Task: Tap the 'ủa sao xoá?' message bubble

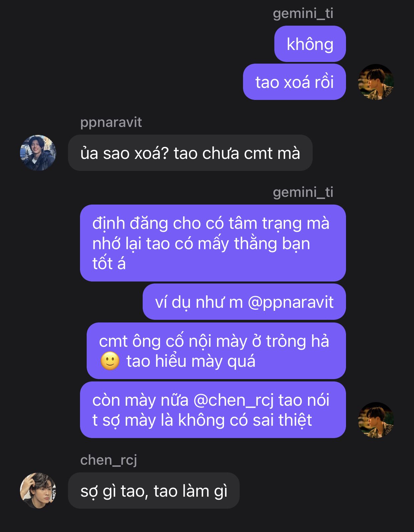Action: point(190,153)
